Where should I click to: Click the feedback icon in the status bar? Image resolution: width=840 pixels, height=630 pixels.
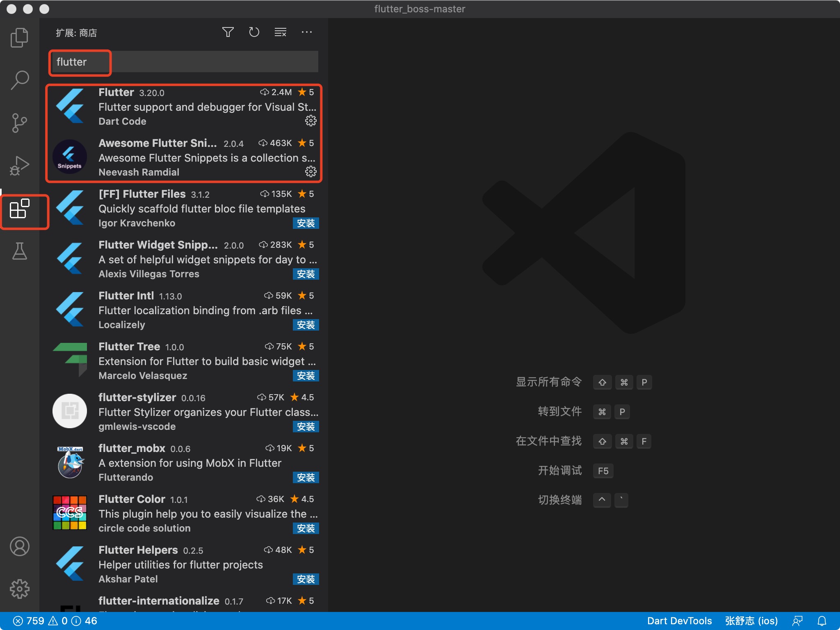point(797,621)
